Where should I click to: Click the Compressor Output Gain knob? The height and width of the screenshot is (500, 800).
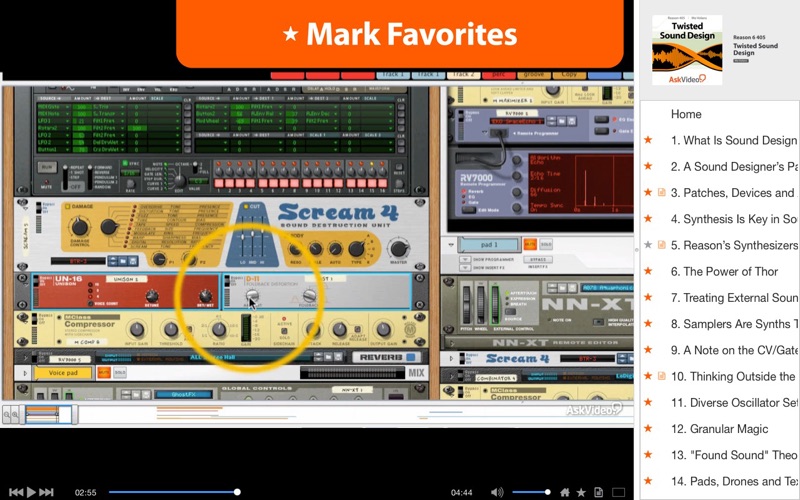(x=384, y=330)
